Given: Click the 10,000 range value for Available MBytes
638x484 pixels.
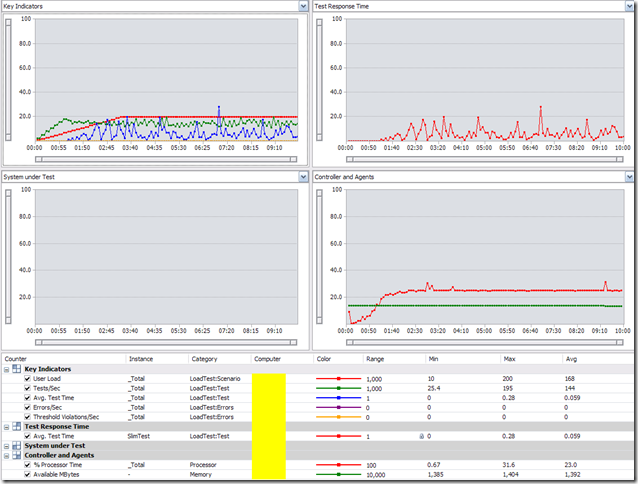Looking at the screenshot, I should (x=376, y=475).
